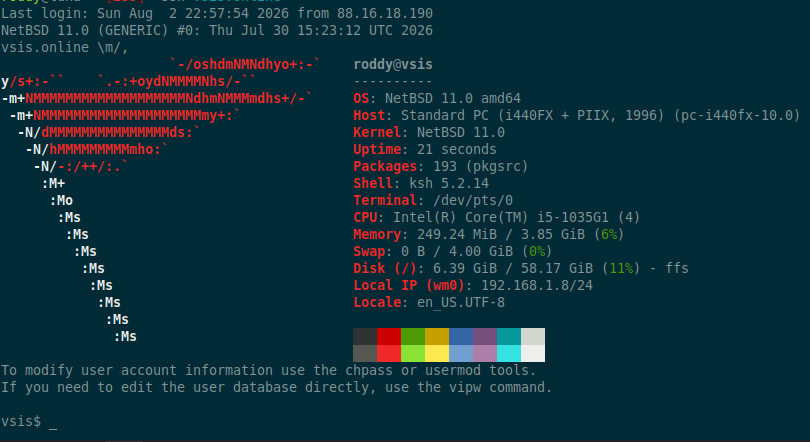Click the word vipw in the message
Screen dimensions: 810x442
(x=465, y=387)
